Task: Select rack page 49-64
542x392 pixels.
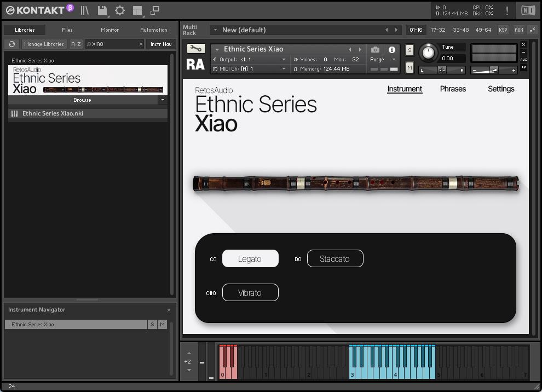Action: (x=483, y=30)
